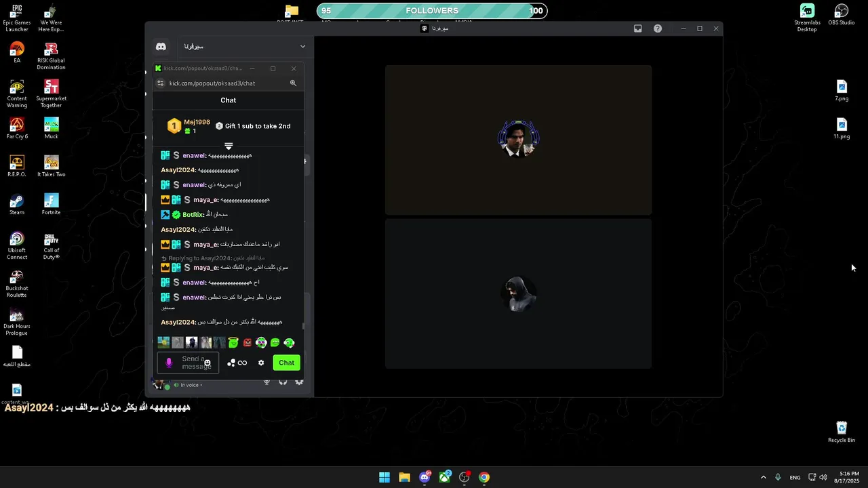Image resolution: width=868 pixels, height=488 pixels.
Task: Click kick.com/popout/oksaad3/chat URL field
Action: [212, 83]
